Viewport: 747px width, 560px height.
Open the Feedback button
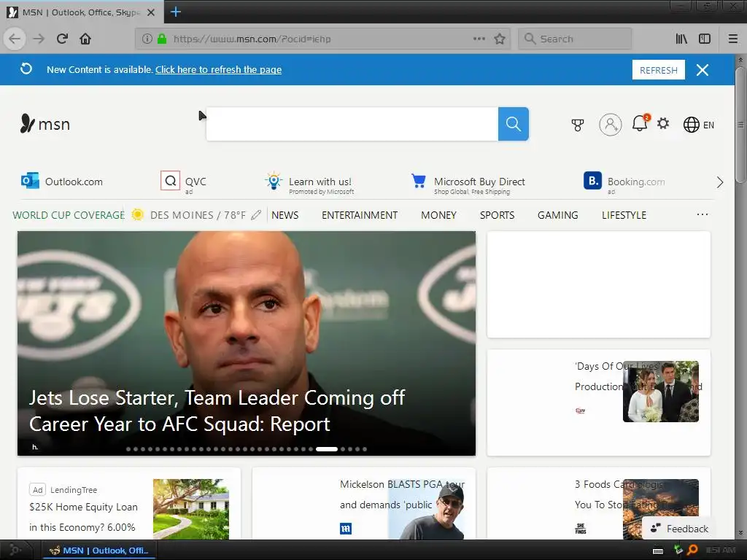pyautogui.click(x=679, y=528)
